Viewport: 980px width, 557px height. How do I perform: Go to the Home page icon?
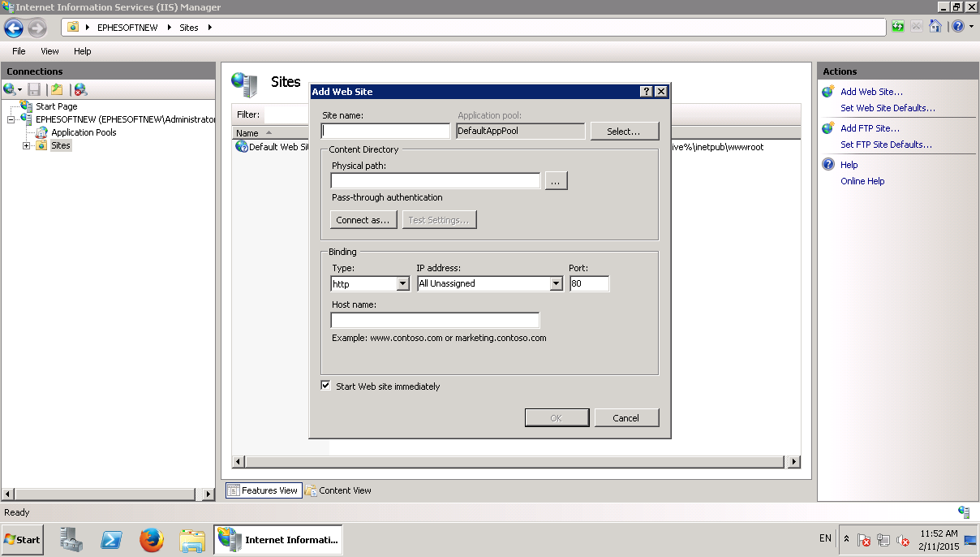pos(935,27)
